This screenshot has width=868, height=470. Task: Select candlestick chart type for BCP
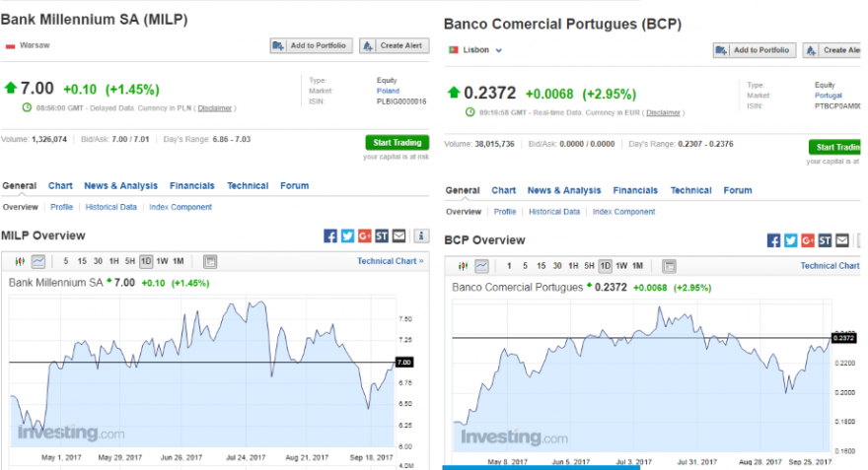click(464, 266)
